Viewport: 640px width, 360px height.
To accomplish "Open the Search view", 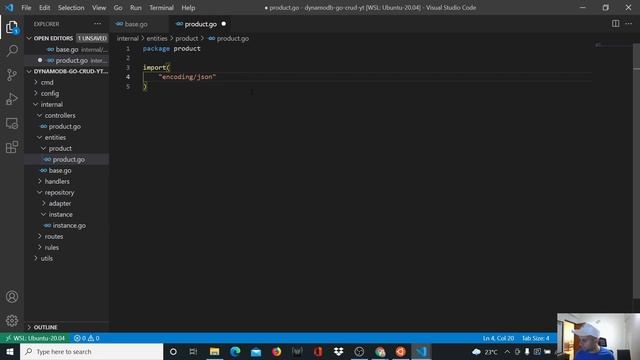I will pyautogui.click(x=12, y=51).
